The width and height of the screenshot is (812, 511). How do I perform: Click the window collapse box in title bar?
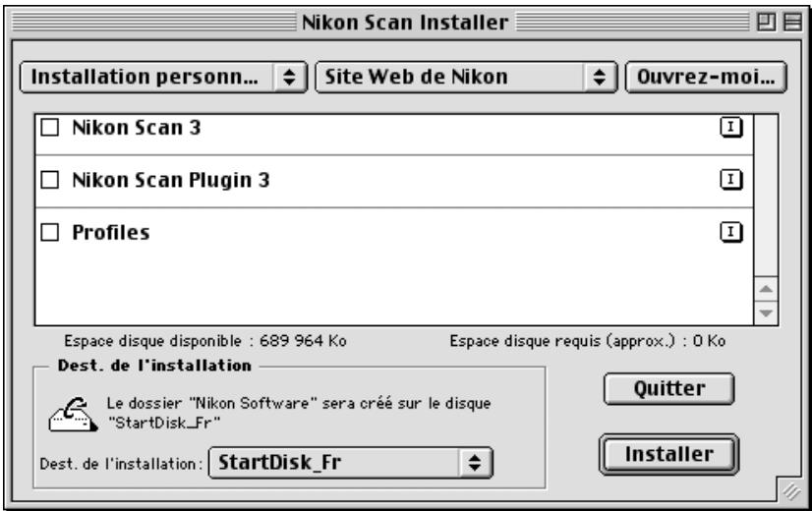coord(792,23)
